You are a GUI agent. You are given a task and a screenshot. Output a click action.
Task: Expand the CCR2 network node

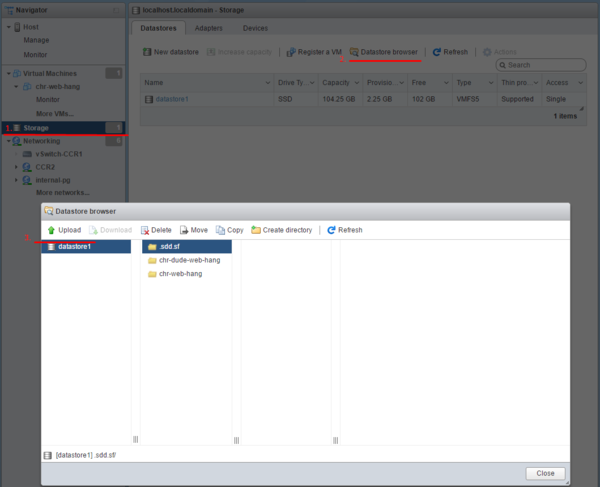coord(16,167)
